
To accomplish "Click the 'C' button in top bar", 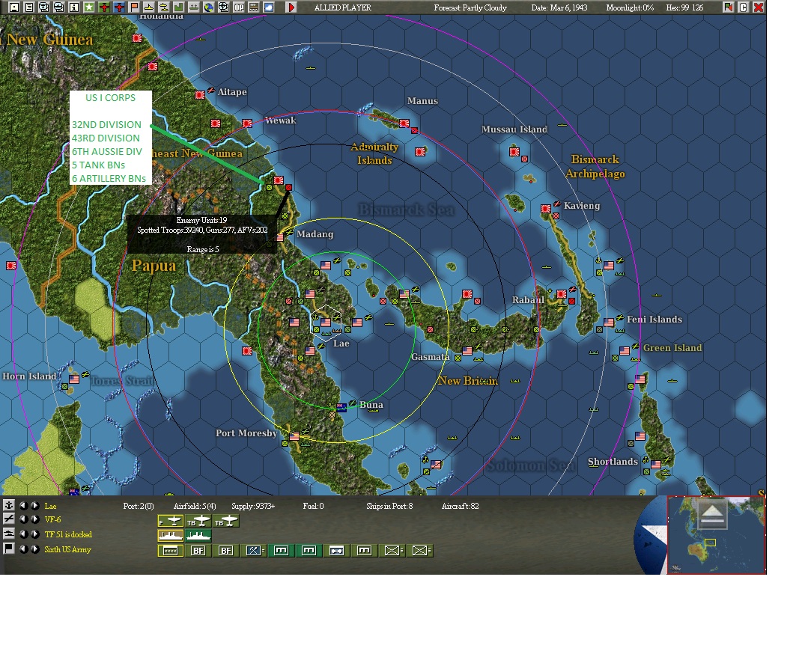I will tap(744, 7).
